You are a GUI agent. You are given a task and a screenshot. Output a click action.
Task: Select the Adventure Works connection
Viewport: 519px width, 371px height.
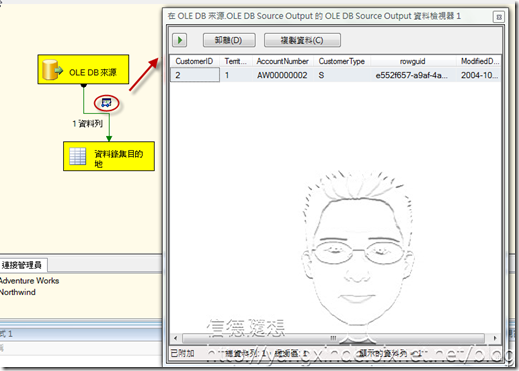coord(29,281)
